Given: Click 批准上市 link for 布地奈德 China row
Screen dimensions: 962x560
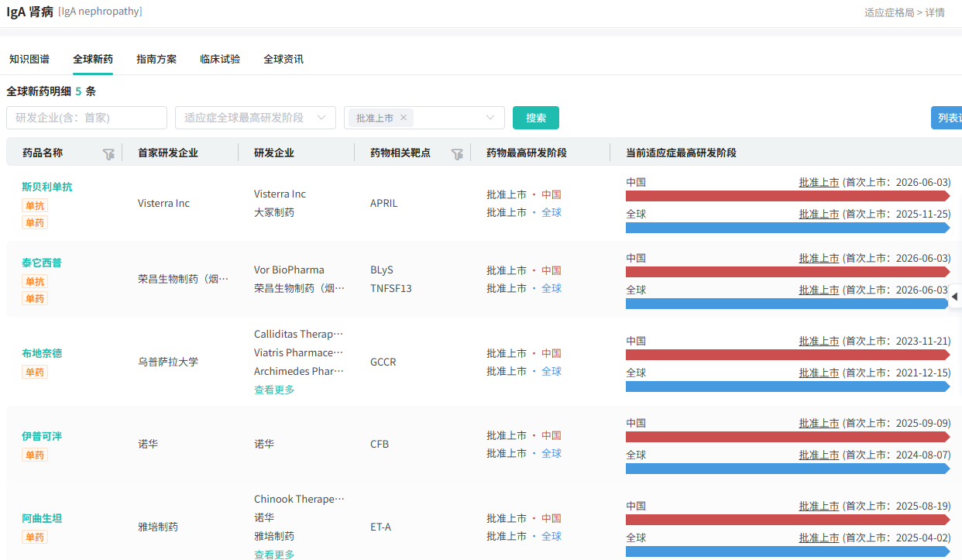Looking at the screenshot, I should point(819,341).
